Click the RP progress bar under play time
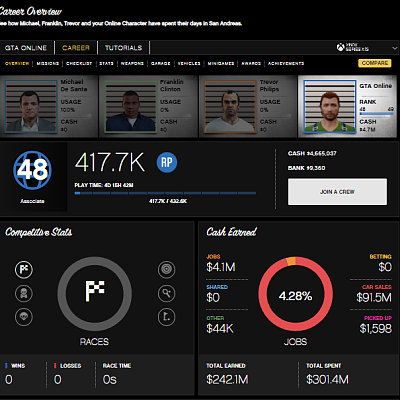The image size is (400, 400). coord(165,193)
